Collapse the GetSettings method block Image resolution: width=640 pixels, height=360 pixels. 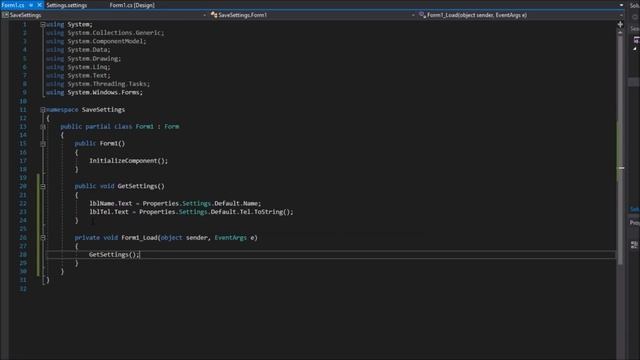(x=43, y=187)
